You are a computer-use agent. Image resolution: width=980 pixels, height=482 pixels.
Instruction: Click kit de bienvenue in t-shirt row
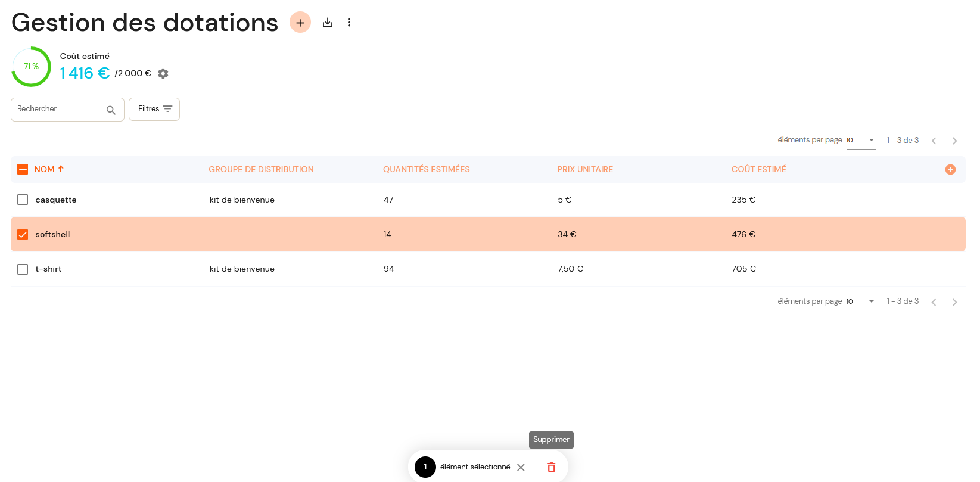[x=242, y=269]
